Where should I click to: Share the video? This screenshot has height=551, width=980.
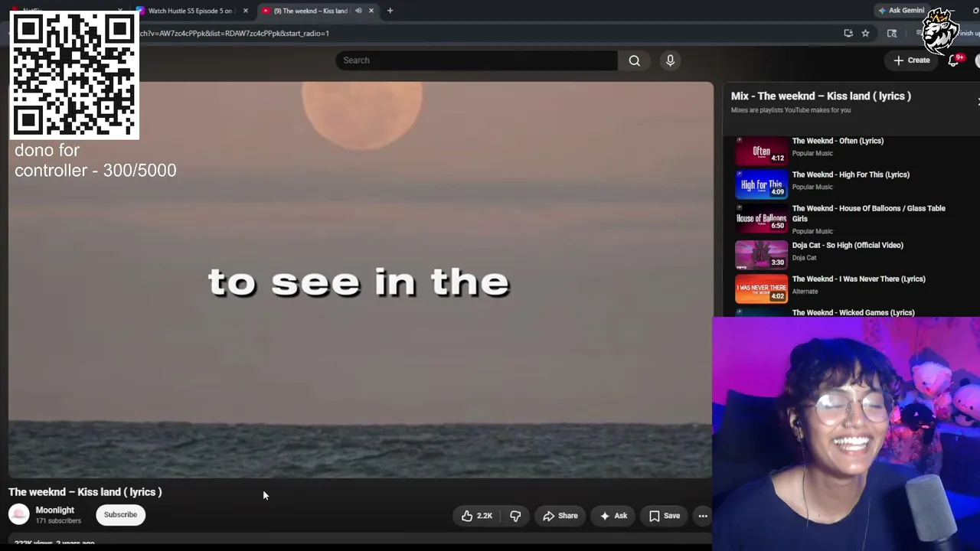[x=560, y=516]
